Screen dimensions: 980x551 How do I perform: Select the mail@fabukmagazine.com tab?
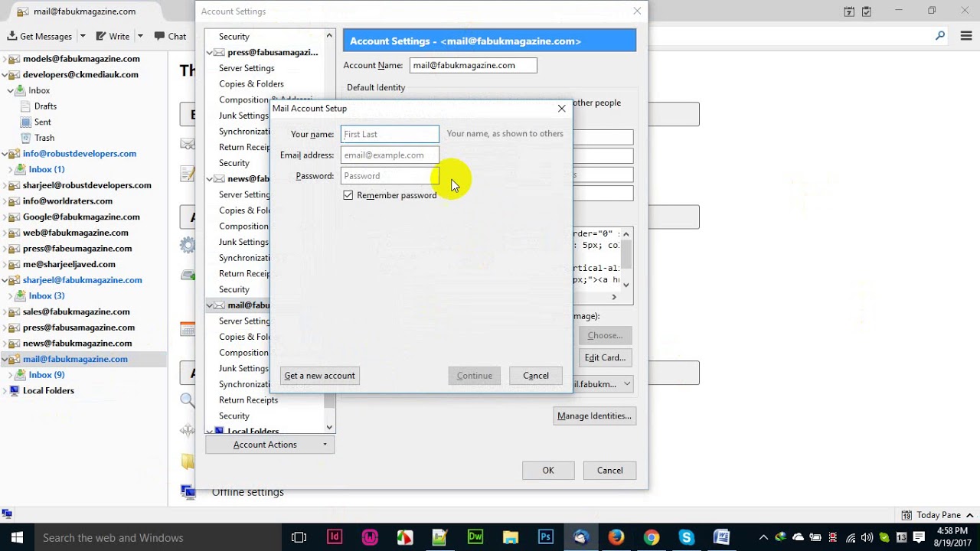[84, 11]
